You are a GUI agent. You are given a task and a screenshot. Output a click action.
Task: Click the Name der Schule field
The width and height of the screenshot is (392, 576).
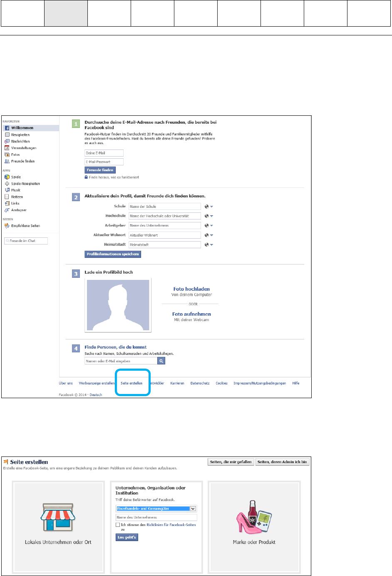(x=164, y=207)
